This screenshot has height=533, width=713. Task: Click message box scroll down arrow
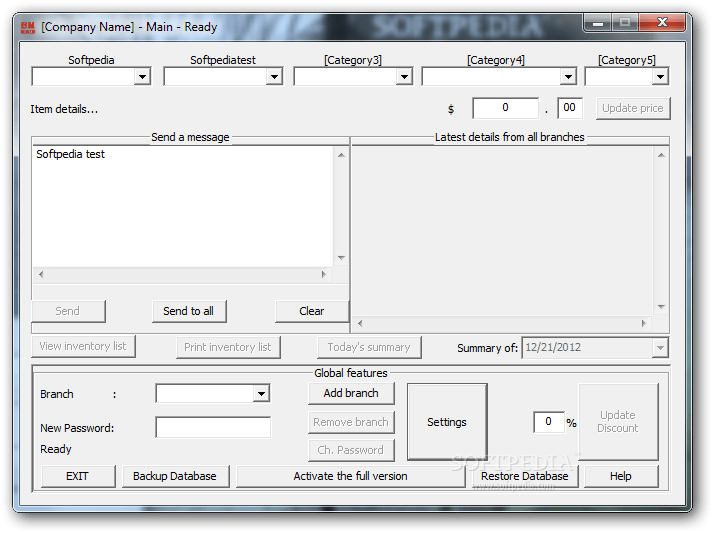click(x=341, y=258)
